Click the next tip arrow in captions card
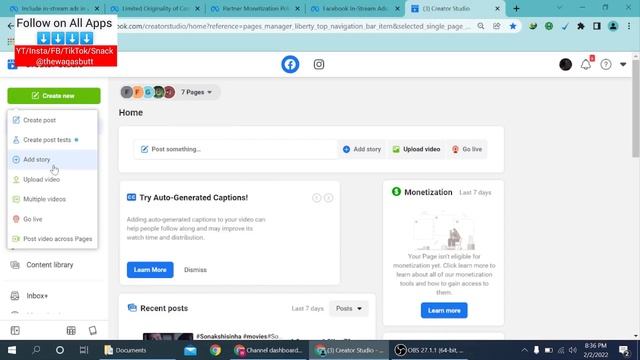 pyautogui.click(x=329, y=198)
